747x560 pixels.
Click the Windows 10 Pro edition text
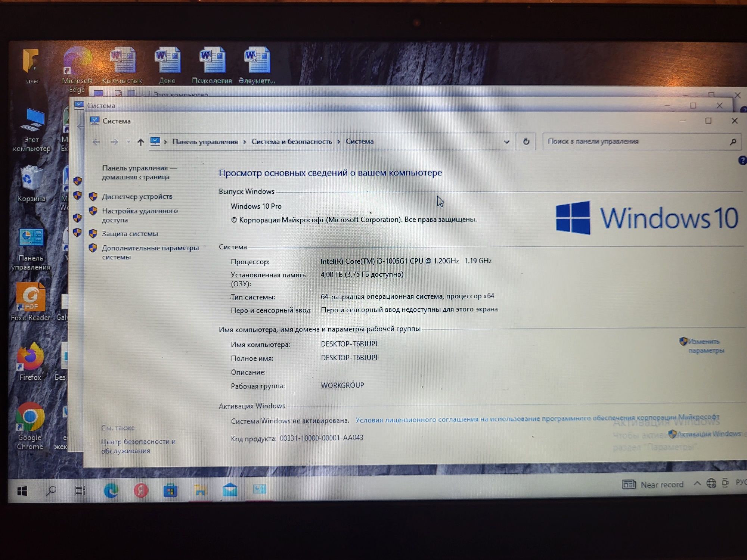point(256,206)
